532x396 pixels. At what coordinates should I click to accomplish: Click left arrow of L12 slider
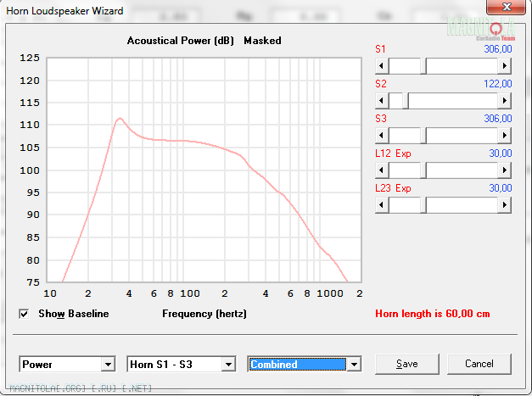(381, 170)
